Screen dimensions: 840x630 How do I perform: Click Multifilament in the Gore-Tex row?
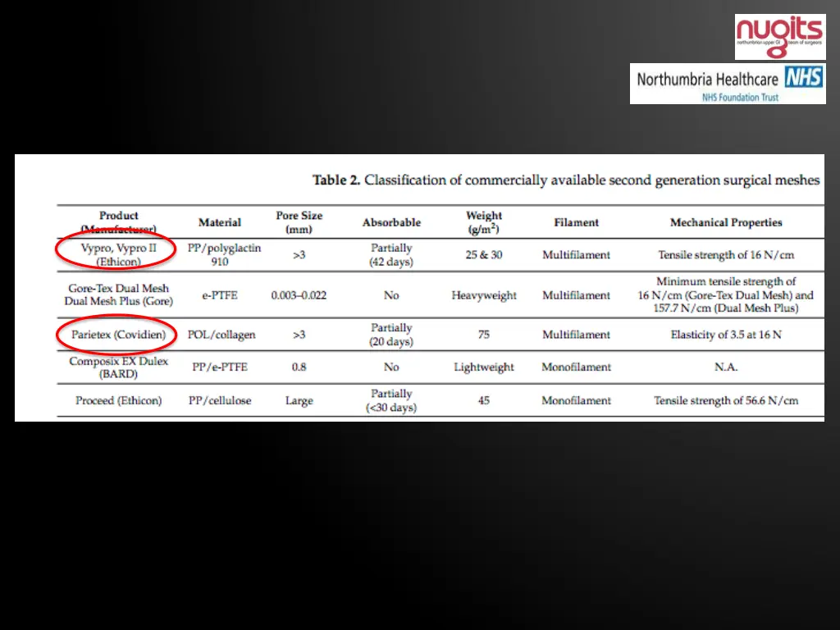576,295
